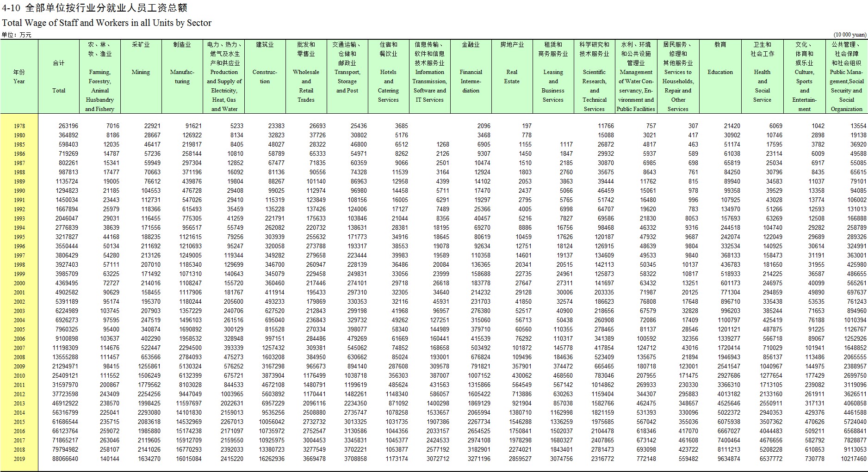Click the 2019 household services value '559482'
The height and width of the screenshot is (472, 868).
tap(688, 459)
